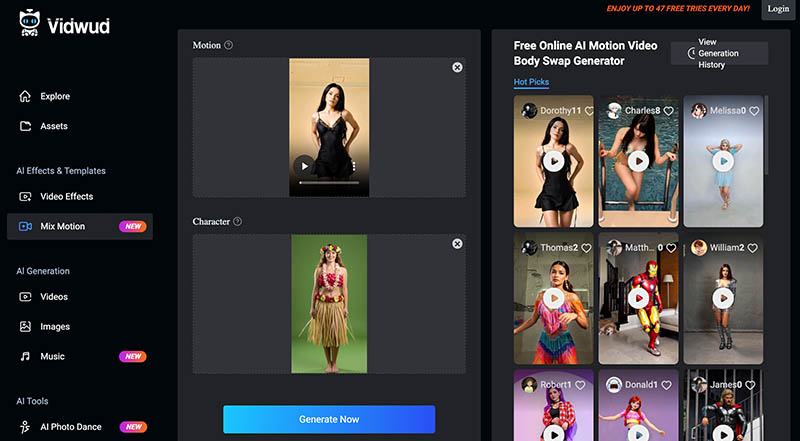Select the Thomas2 video thumbnail

553,297
